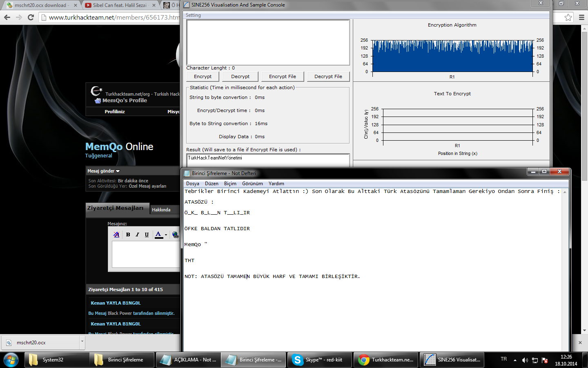588x368 pixels.
Task: Switch to SINE256 Visualisation in taskbar
Action: click(x=452, y=360)
